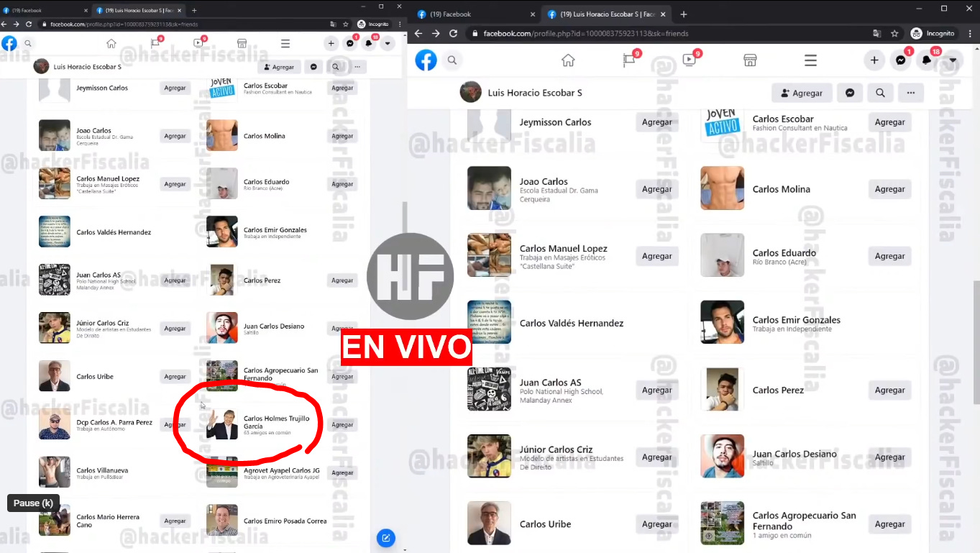The image size is (980, 553).
Task: Add Carlos Uribe with Agregar in right window
Action: 657,524
